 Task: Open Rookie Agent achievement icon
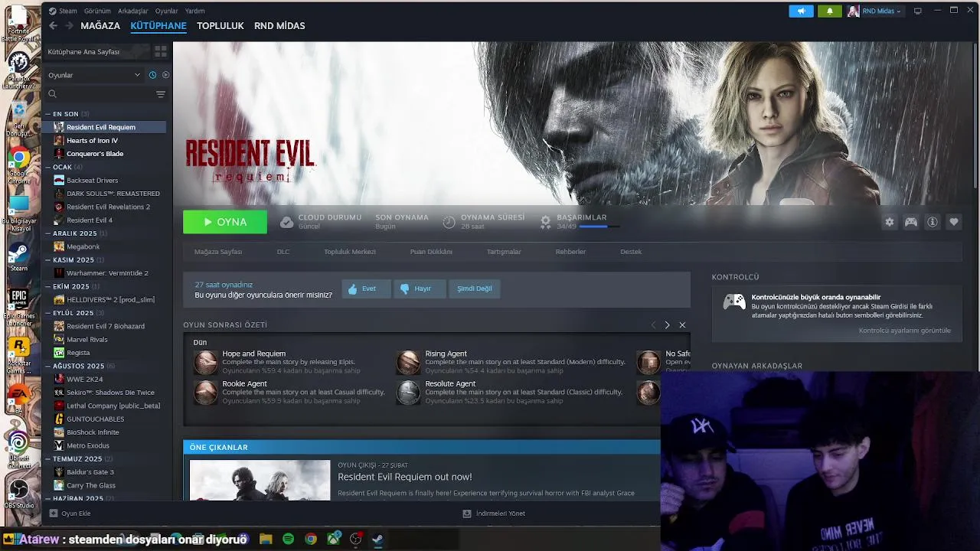click(x=206, y=392)
